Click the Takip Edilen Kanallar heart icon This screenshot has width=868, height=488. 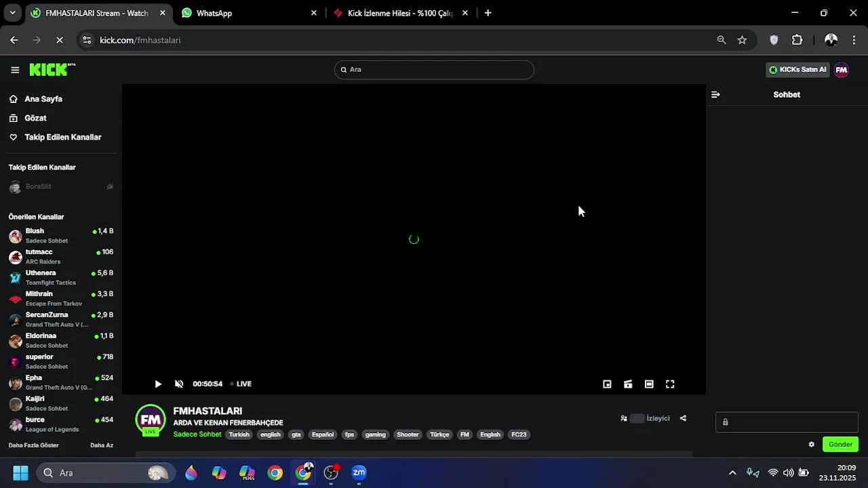click(13, 137)
